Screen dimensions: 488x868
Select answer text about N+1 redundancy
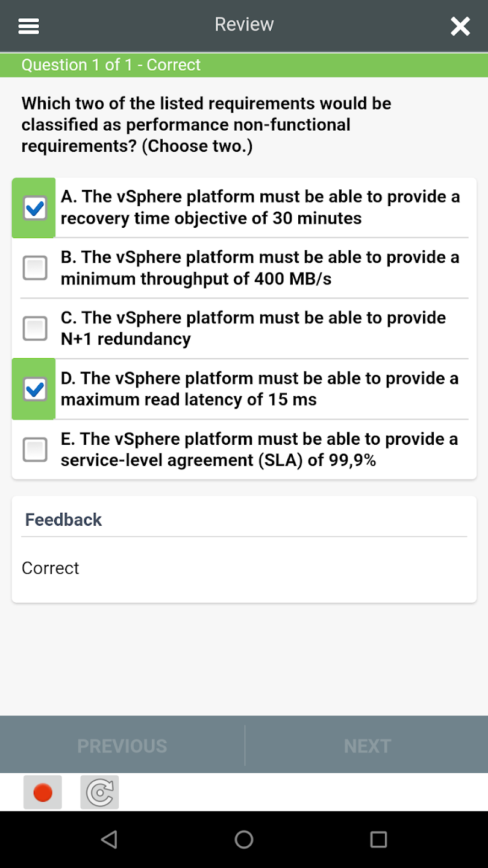(254, 329)
